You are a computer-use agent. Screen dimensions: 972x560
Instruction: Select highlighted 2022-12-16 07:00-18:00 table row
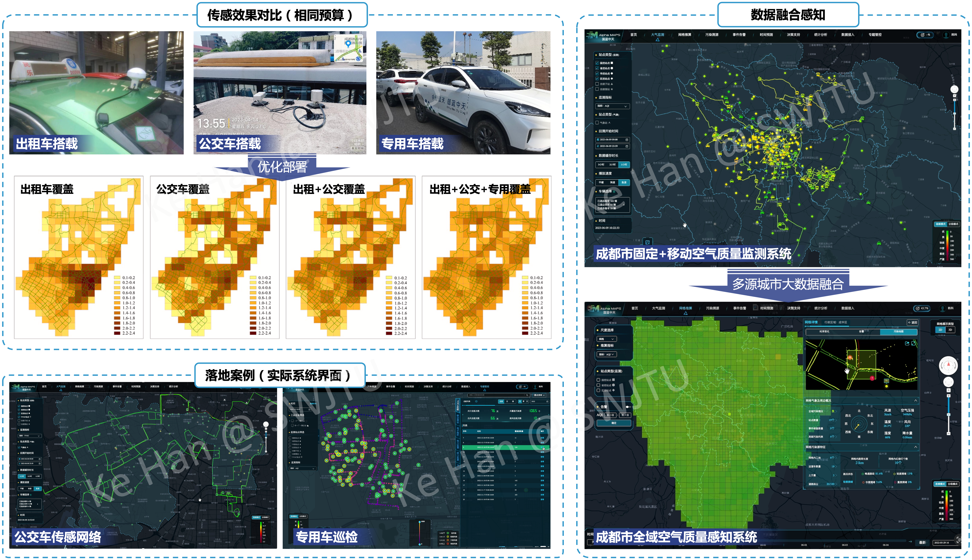pos(506,448)
